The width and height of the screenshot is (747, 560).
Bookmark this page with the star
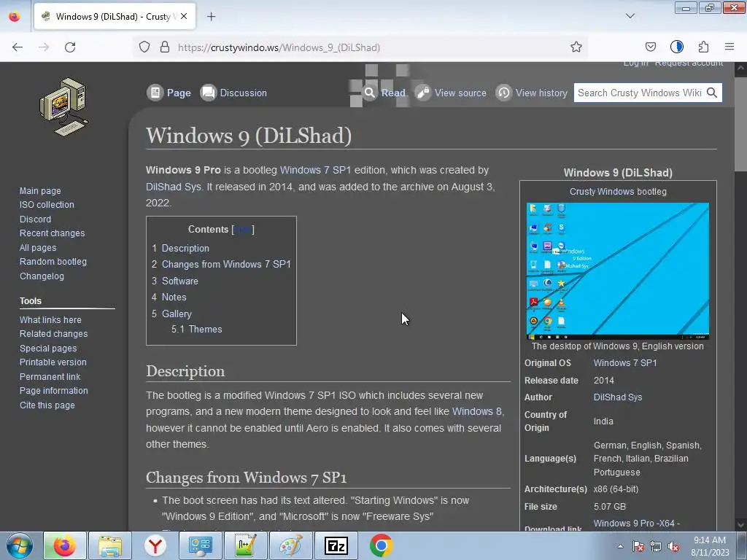(576, 47)
